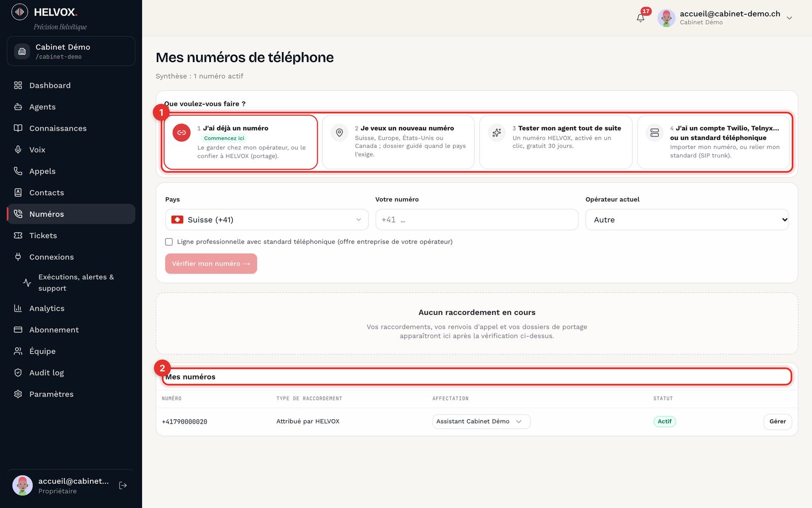Image resolution: width=812 pixels, height=508 pixels.
Task: Click the Connexions plug icon
Action: point(18,257)
